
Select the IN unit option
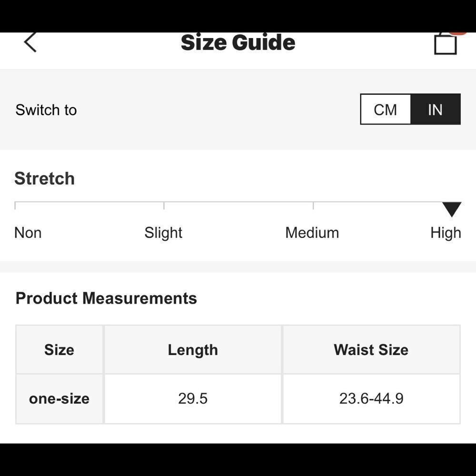435,109
